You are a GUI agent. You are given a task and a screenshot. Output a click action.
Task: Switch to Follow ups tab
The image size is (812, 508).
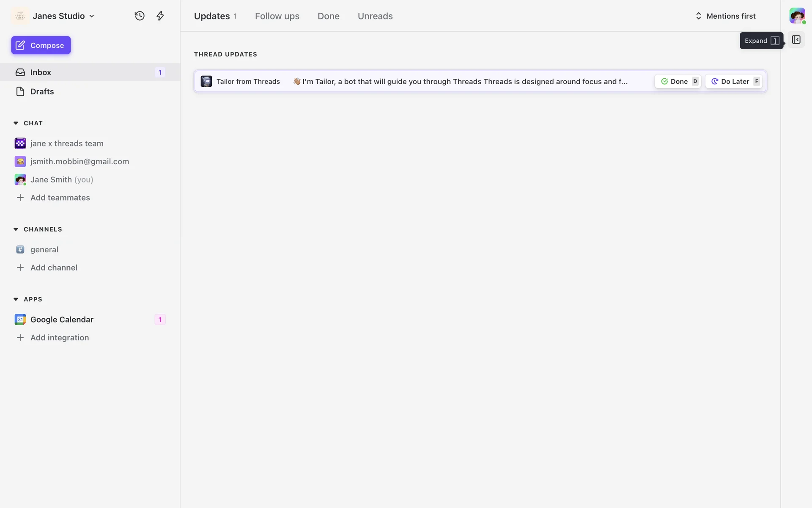coord(277,16)
